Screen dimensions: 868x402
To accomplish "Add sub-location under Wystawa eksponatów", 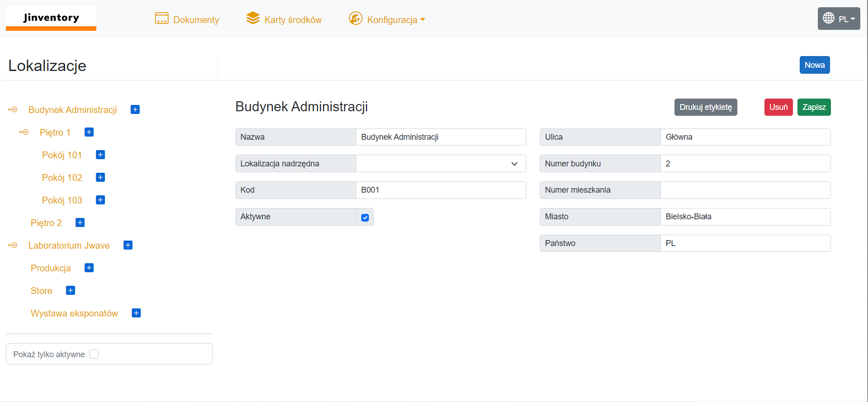I will [x=136, y=313].
